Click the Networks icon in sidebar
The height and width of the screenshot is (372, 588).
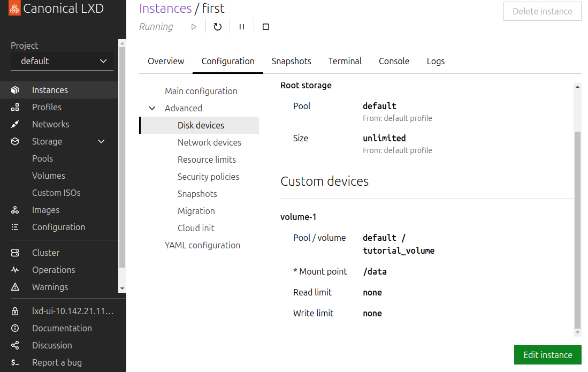point(15,124)
